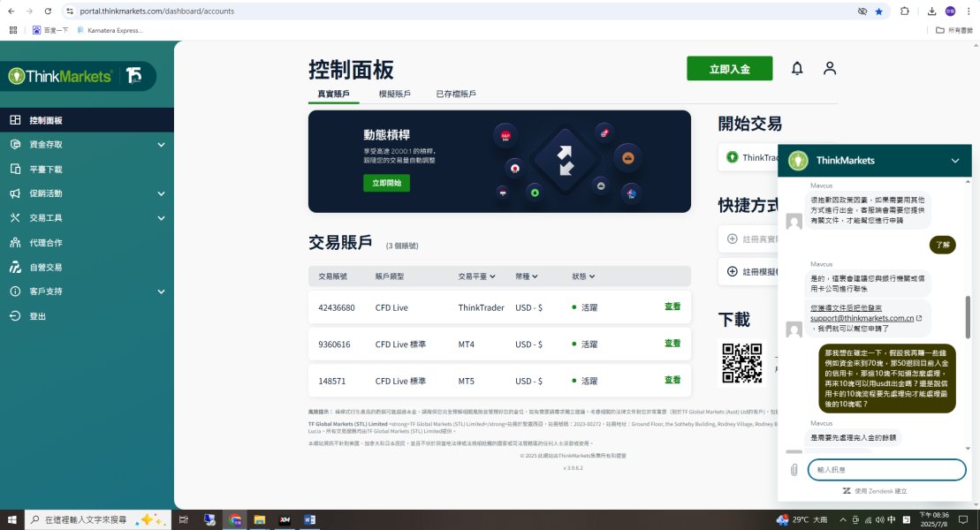Focus the chat 輸入訊息 input field
The width and height of the screenshot is (980, 530).
pyautogui.click(x=887, y=470)
